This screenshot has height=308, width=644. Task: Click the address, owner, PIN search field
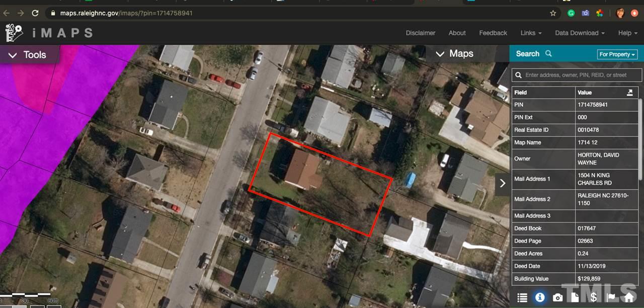(x=577, y=75)
